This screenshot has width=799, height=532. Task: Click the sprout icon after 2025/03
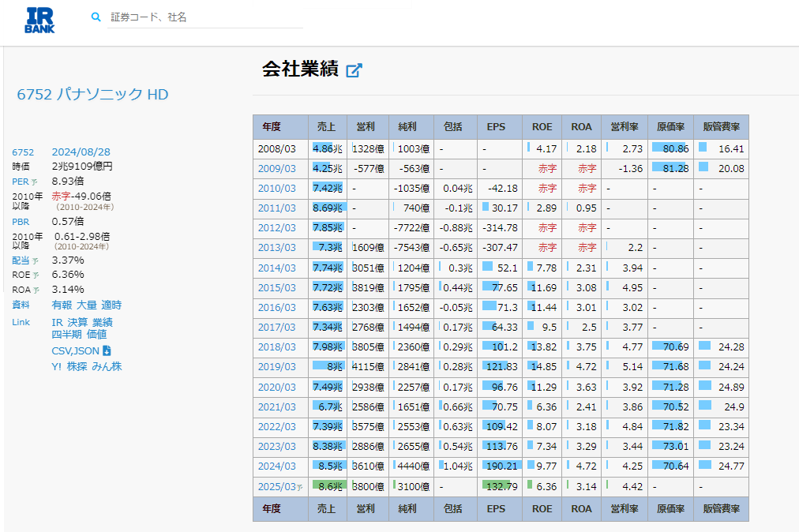pyautogui.click(x=300, y=487)
